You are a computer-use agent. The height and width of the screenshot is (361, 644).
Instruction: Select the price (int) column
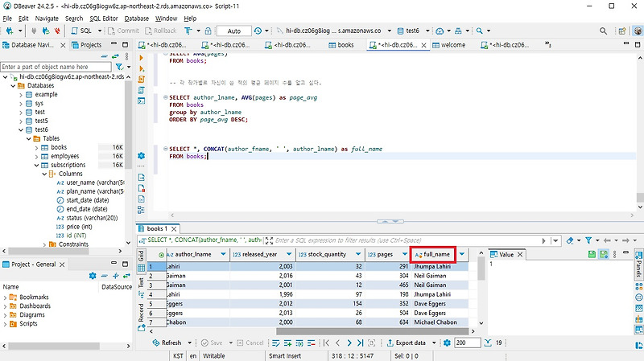79,227
